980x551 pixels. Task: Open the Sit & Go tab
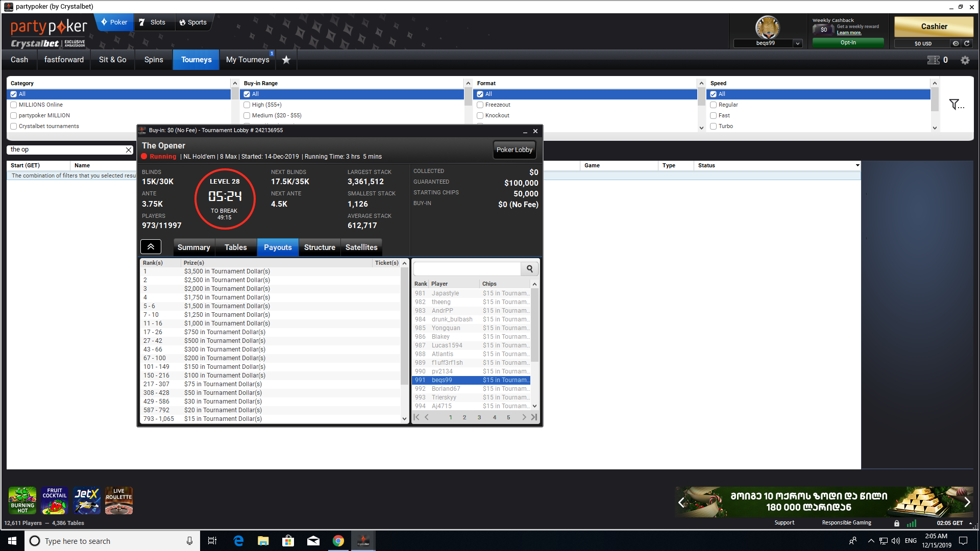(112, 60)
